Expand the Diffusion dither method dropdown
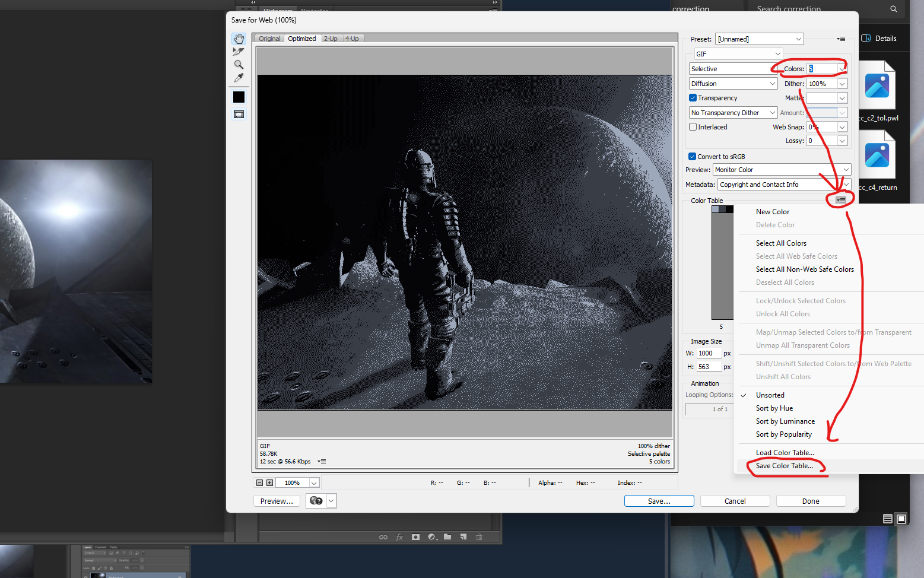924x578 pixels. 733,84
